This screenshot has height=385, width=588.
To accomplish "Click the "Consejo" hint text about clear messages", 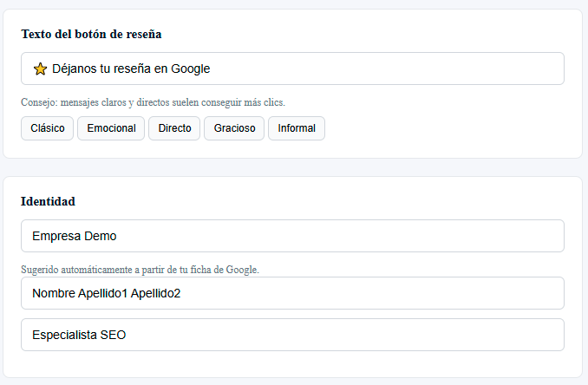I will click(153, 102).
